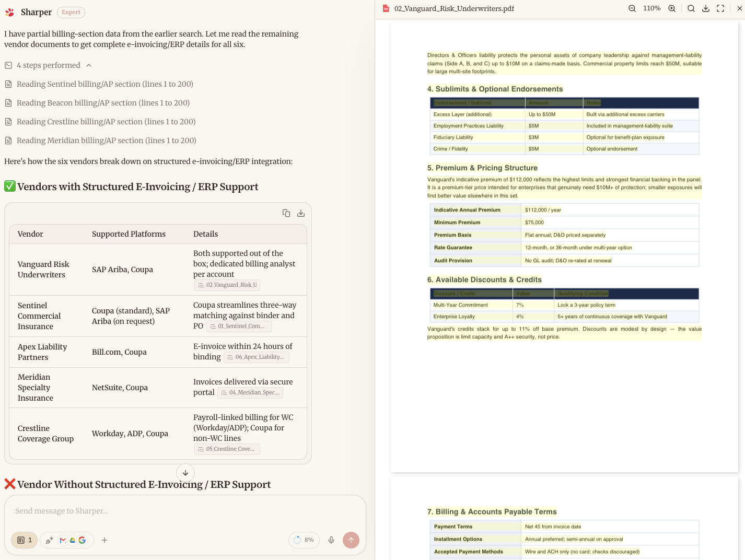Screen dimensions: 745x560
Task: Open the 110% zoom level control
Action: 652,8
